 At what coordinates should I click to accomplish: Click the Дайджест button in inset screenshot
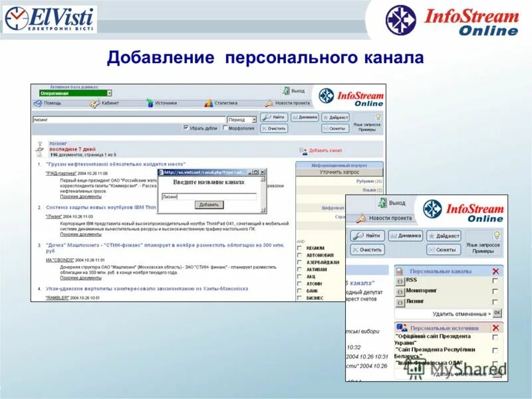[x=444, y=235]
